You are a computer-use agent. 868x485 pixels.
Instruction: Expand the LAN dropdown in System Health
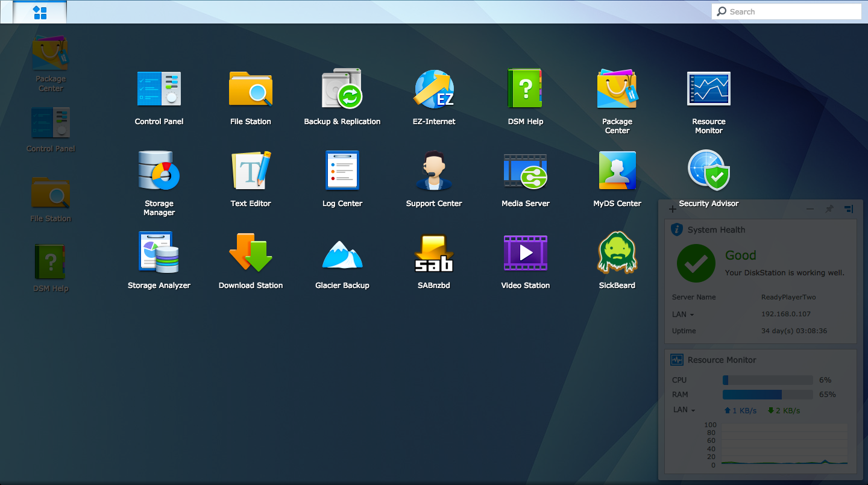[x=683, y=314]
